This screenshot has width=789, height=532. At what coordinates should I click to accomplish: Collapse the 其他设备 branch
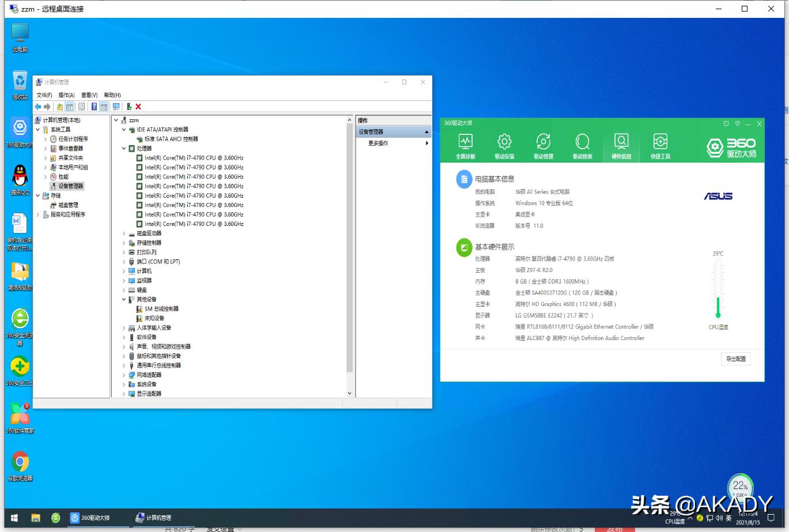124,300
